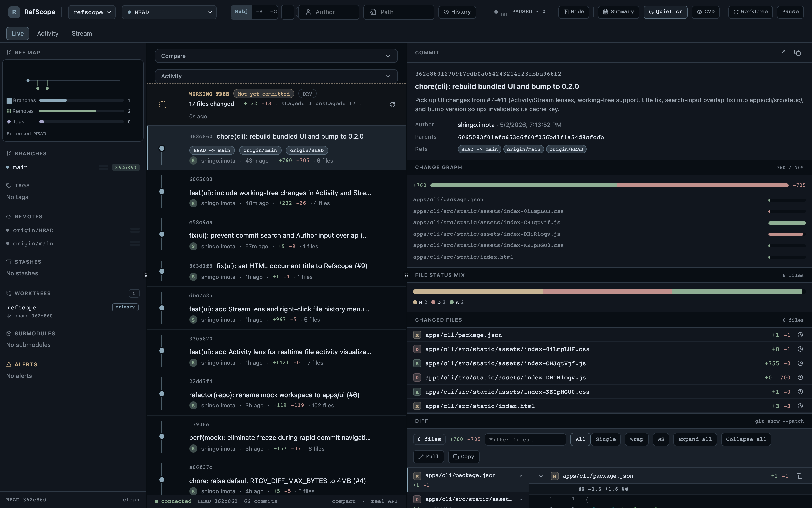812x508 pixels.
Task: Click the +760/-705 change graph bar
Action: tap(609, 185)
